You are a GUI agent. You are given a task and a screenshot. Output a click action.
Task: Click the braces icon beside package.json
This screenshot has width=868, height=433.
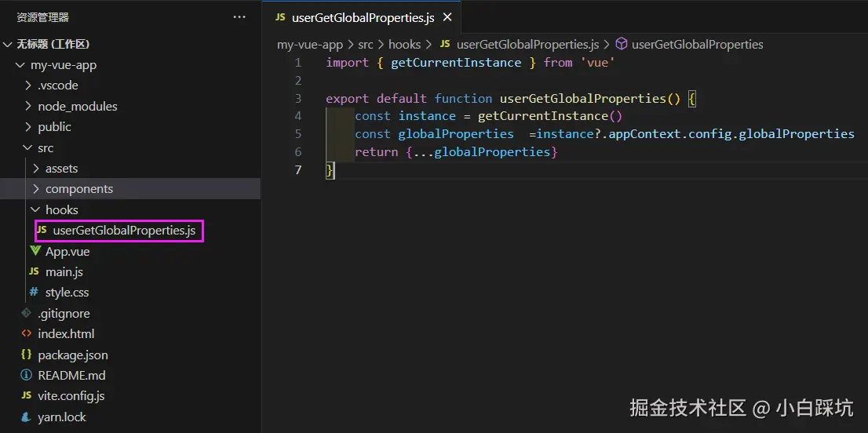(26, 355)
